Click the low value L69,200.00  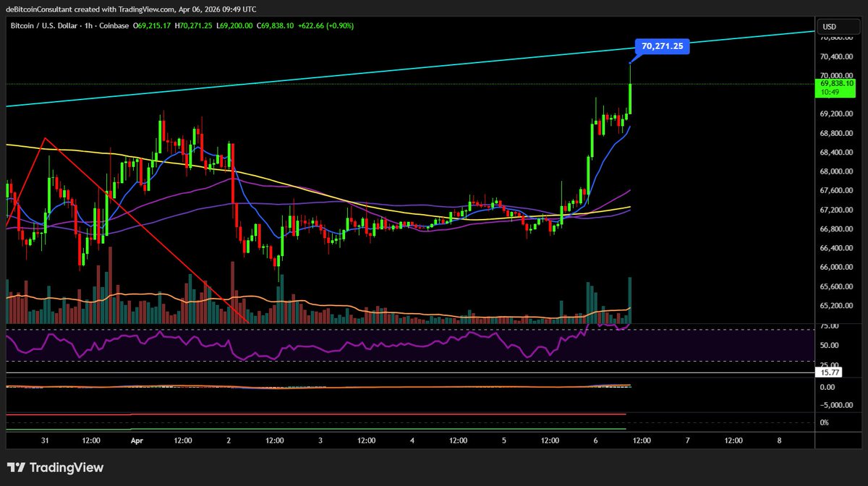coord(234,26)
